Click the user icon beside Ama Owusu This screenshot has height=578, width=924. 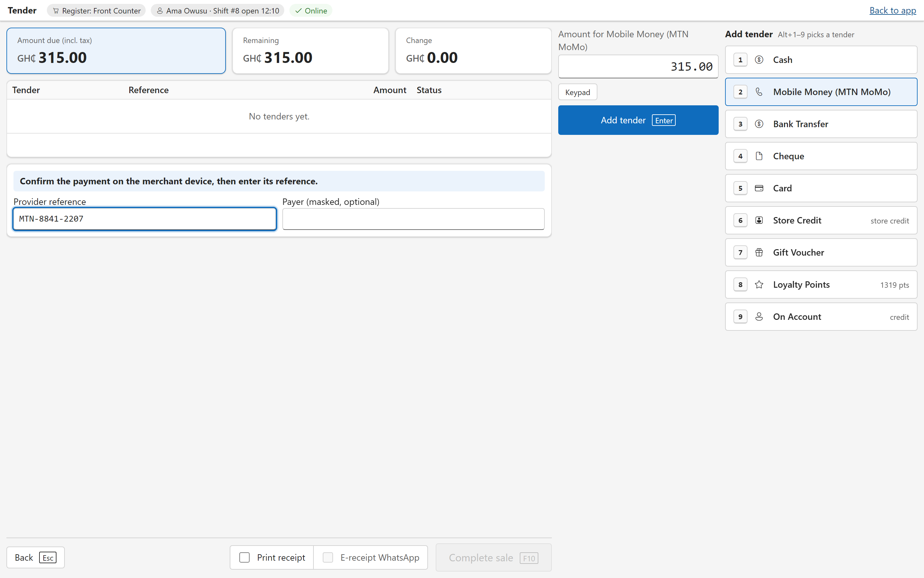(x=159, y=11)
